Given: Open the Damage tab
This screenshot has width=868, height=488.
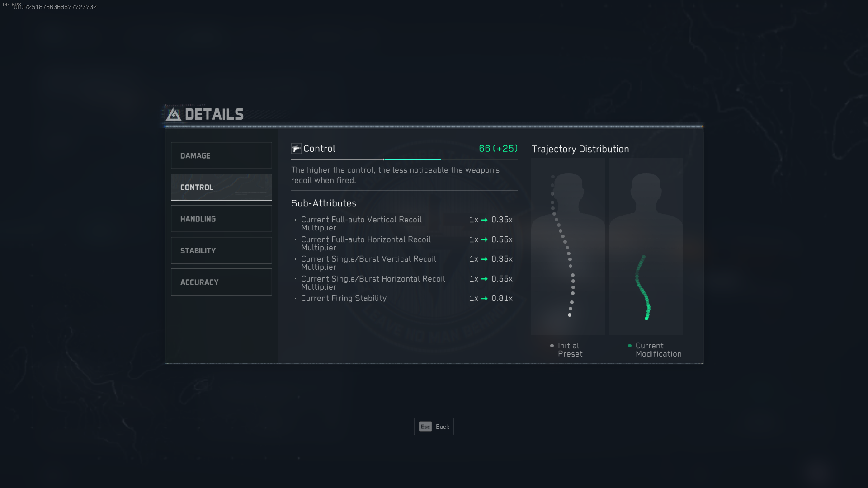Looking at the screenshot, I should 221,155.
